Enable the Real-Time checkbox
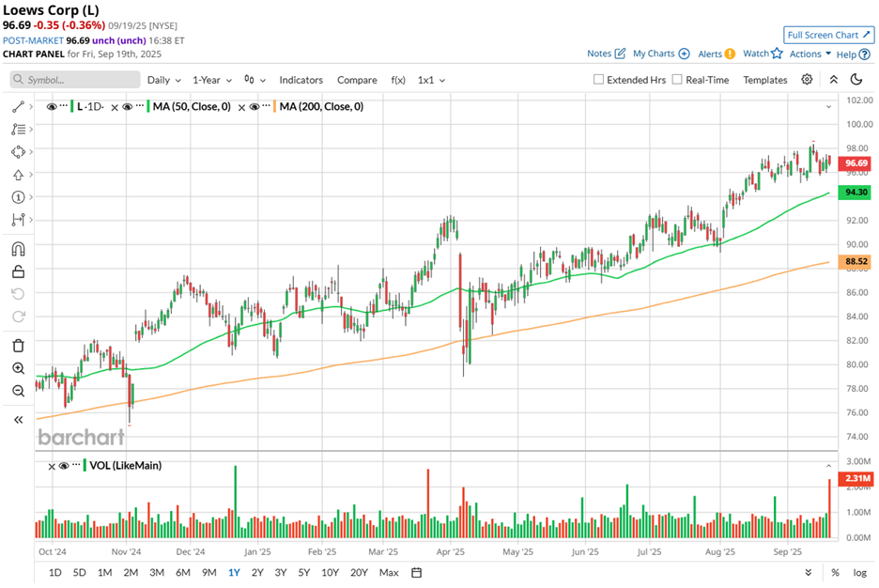Viewport: 879px width, 588px height. point(677,80)
